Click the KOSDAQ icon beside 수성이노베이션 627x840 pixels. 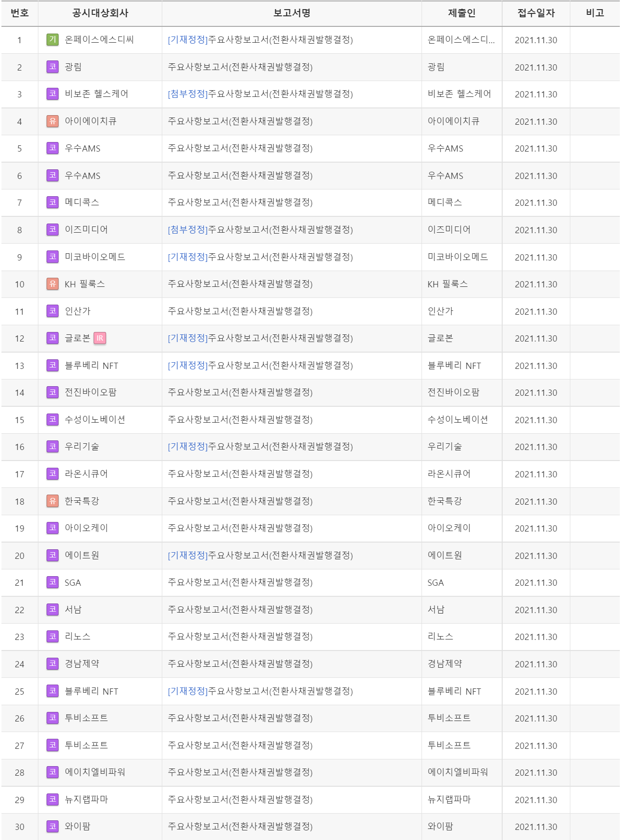(52, 420)
